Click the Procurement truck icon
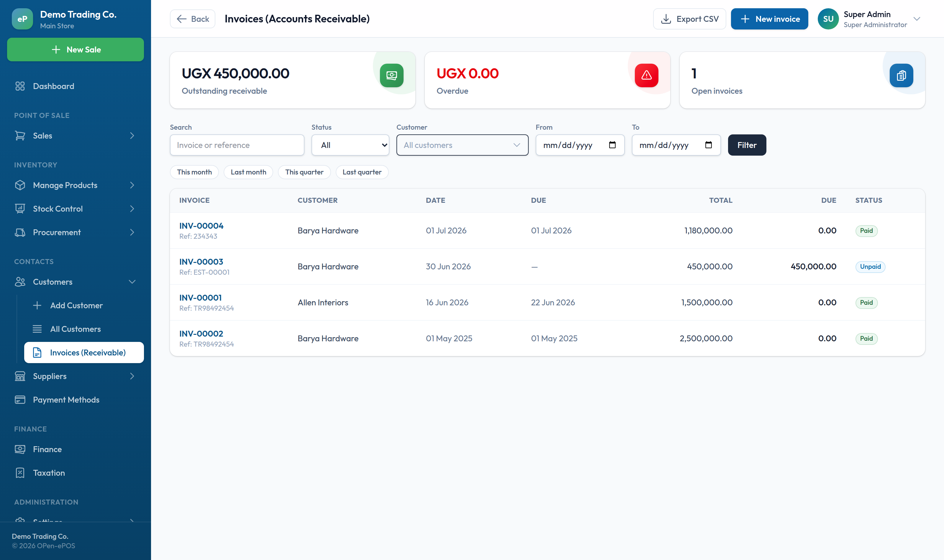 point(20,232)
